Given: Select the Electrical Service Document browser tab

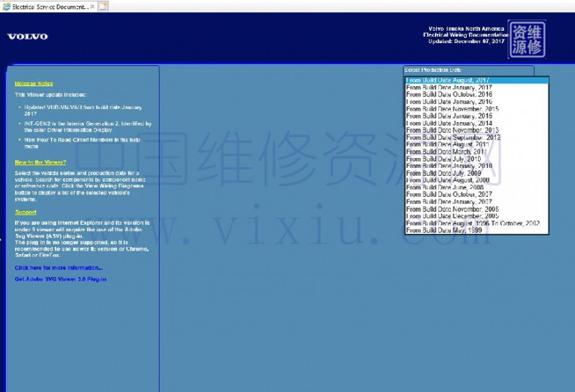Looking at the screenshot, I should (49, 6).
